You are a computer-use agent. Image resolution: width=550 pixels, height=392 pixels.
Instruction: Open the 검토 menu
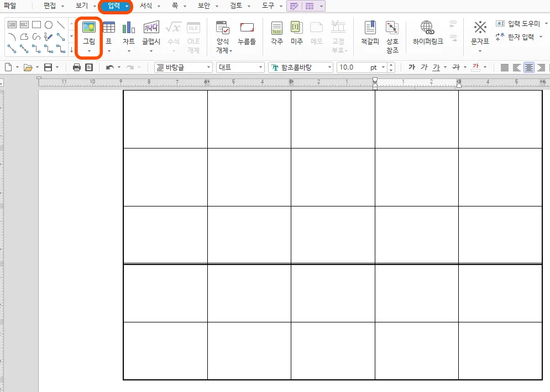click(x=236, y=6)
